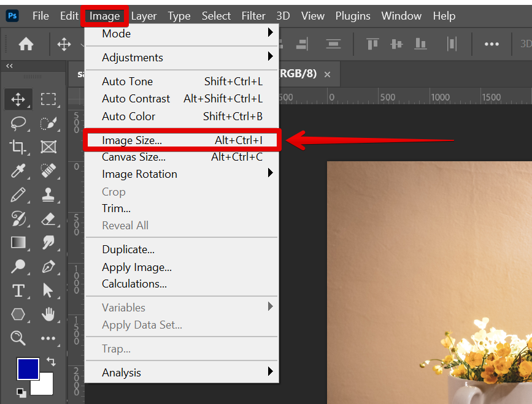Image resolution: width=532 pixels, height=404 pixels.
Task: Select the Crop tool
Action: (x=18, y=147)
